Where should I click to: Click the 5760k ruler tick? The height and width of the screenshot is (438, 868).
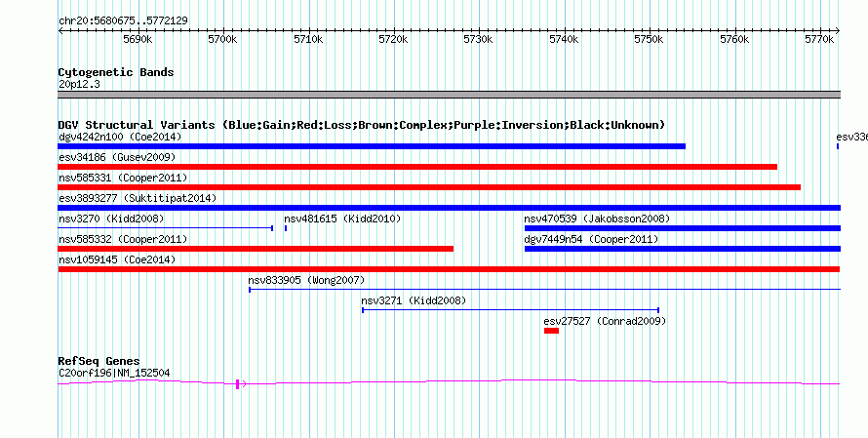coord(734,39)
